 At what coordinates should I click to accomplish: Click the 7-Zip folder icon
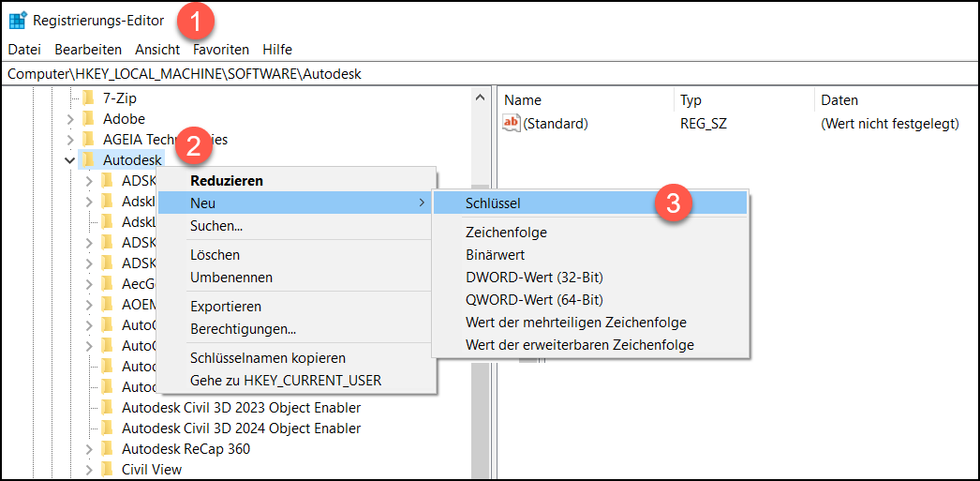click(x=88, y=98)
